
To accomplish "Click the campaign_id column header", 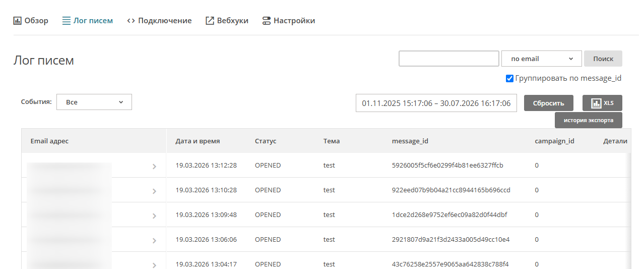I will pos(554,141).
